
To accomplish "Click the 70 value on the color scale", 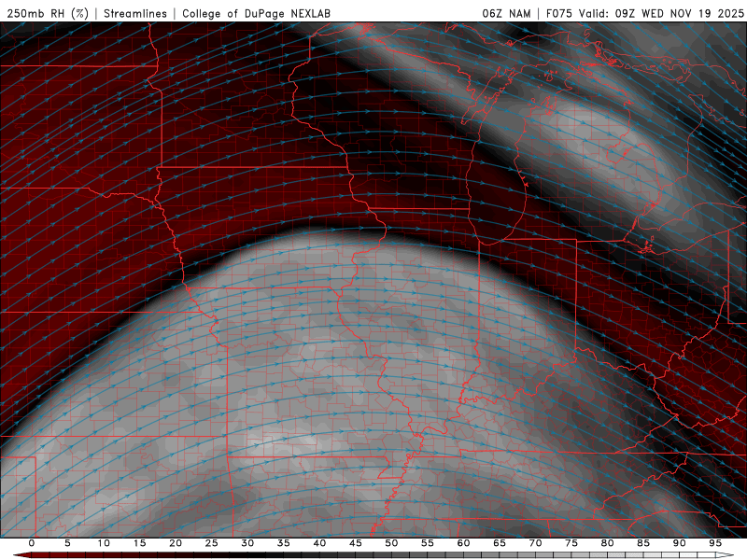I will 535,543.
